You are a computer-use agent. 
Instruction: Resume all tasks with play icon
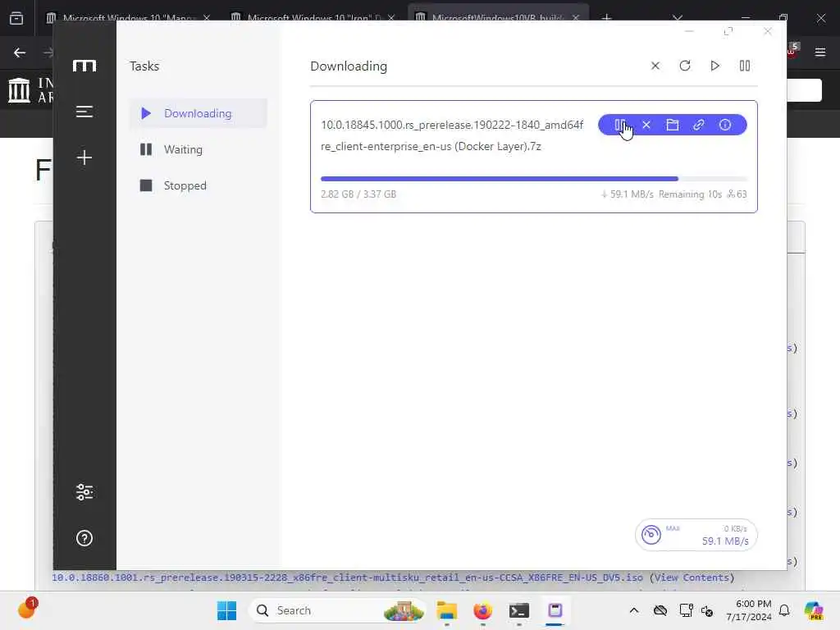714,66
